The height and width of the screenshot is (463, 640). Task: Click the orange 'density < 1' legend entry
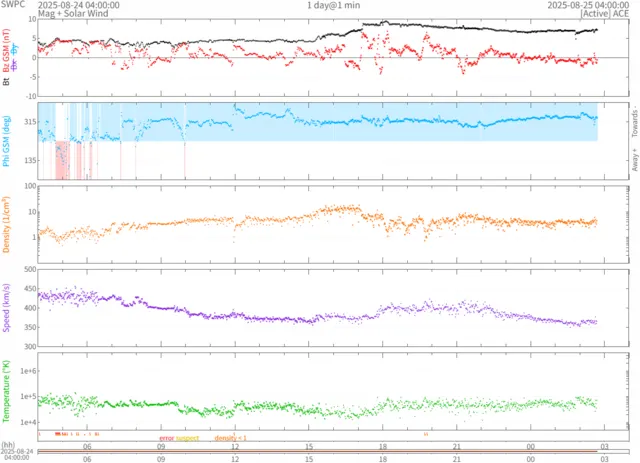pos(230,438)
